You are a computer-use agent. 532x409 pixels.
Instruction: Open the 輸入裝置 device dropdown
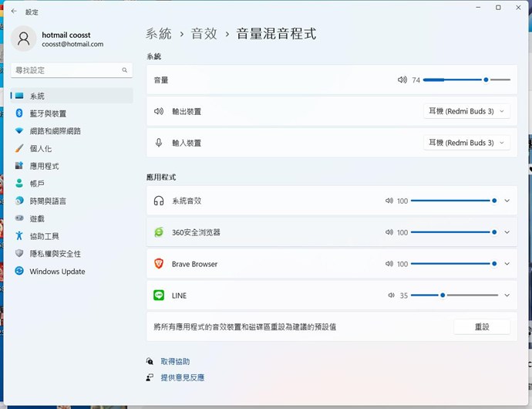[x=466, y=143]
